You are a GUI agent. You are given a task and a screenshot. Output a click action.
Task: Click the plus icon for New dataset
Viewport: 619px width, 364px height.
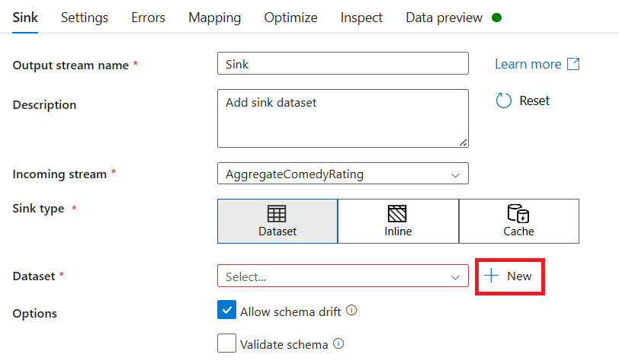pos(492,276)
